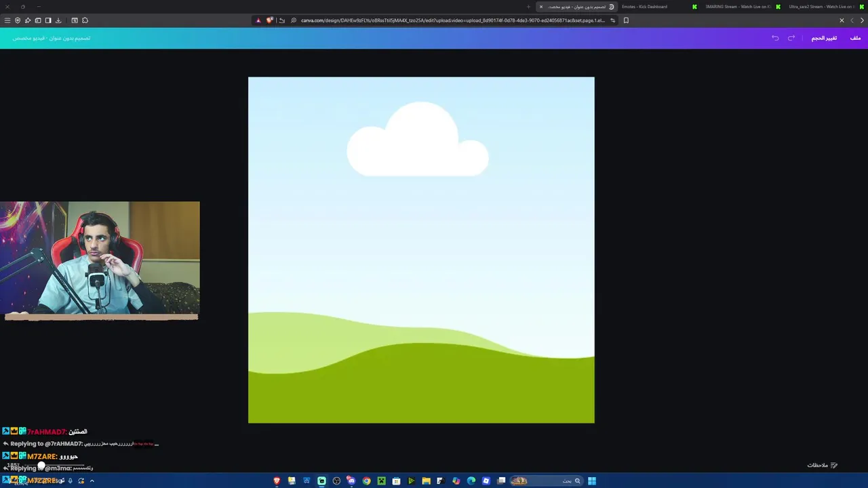
Task: Open OBS Studio from taskbar
Action: 336,481
